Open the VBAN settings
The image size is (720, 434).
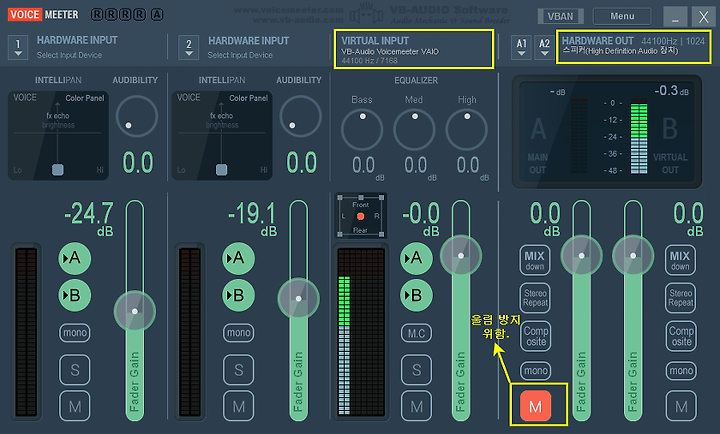(x=561, y=16)
